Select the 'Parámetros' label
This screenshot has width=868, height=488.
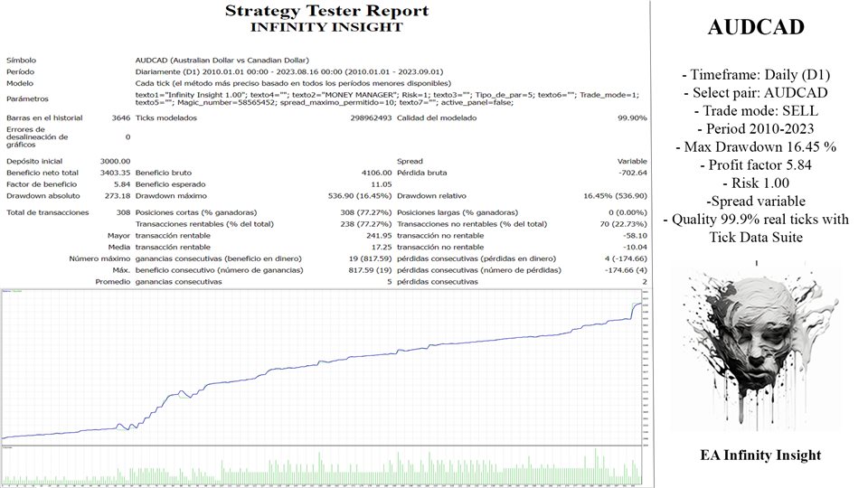(27, 99)
